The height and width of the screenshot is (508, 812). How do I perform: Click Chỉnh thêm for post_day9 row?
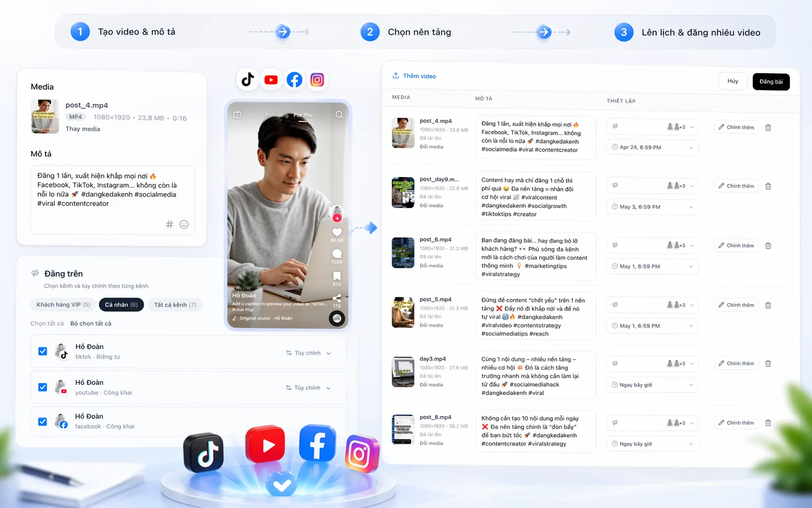pos(736,186)
